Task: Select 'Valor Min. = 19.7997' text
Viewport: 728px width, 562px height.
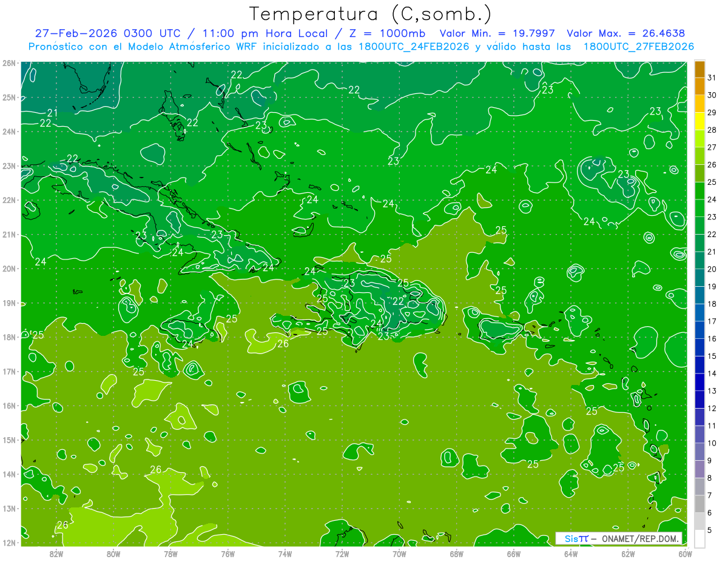Action: (x=497, y=33)
